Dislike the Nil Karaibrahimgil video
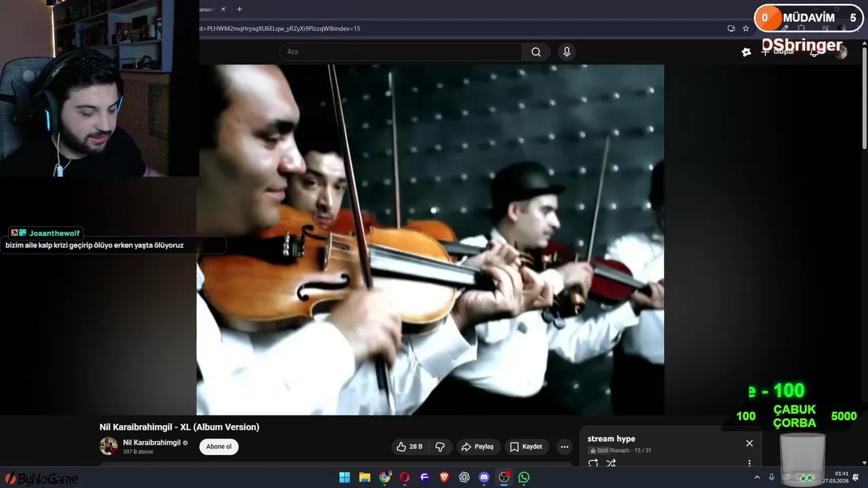 (x=439, y=447)
